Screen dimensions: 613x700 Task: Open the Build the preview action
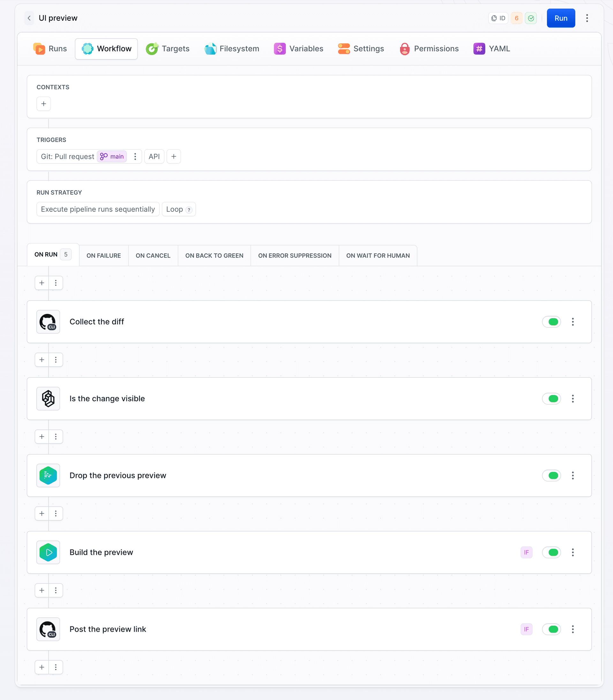tap(309, 552)
